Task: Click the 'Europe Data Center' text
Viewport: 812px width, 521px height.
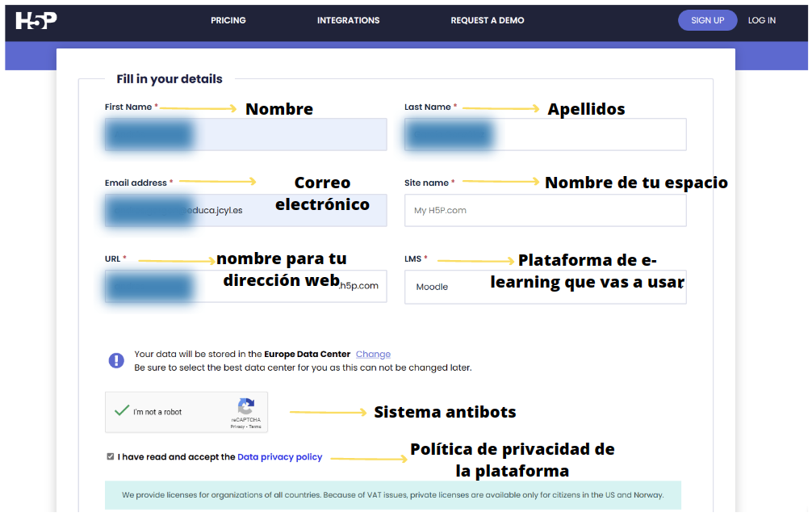Action: point(307,354)
